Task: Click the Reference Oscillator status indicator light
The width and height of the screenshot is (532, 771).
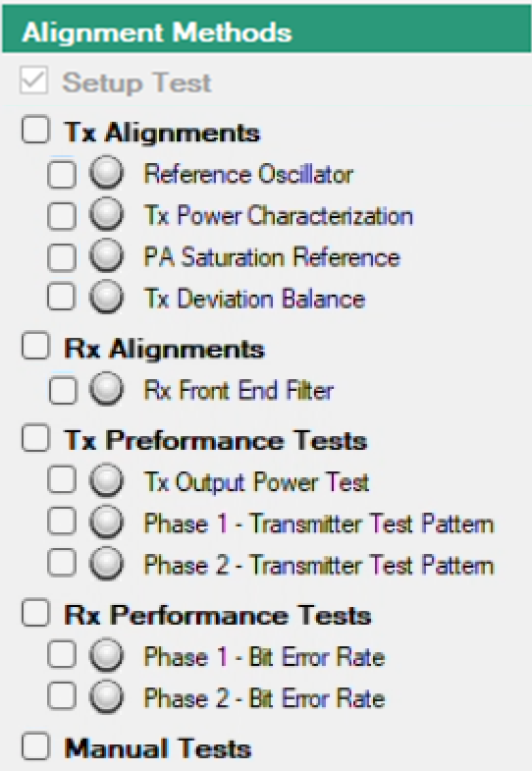Action: click(x=106, y=173)
